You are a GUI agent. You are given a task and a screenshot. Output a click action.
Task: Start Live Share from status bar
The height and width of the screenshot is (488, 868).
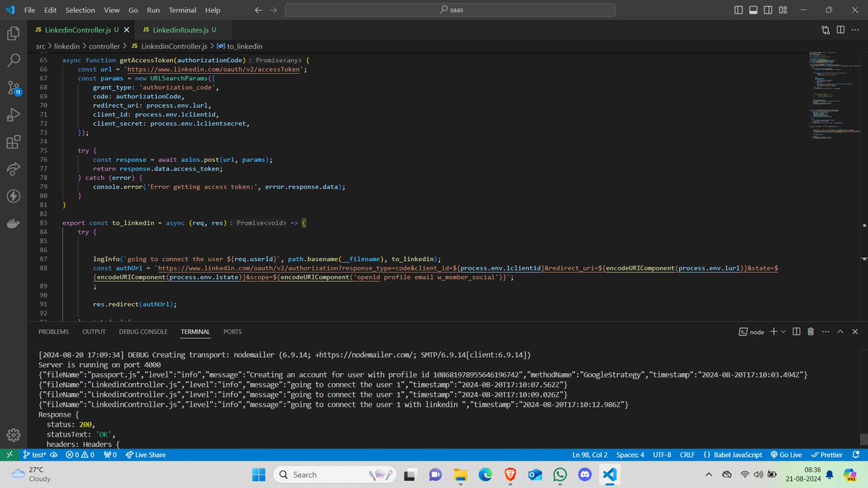(x=145, y=455)
